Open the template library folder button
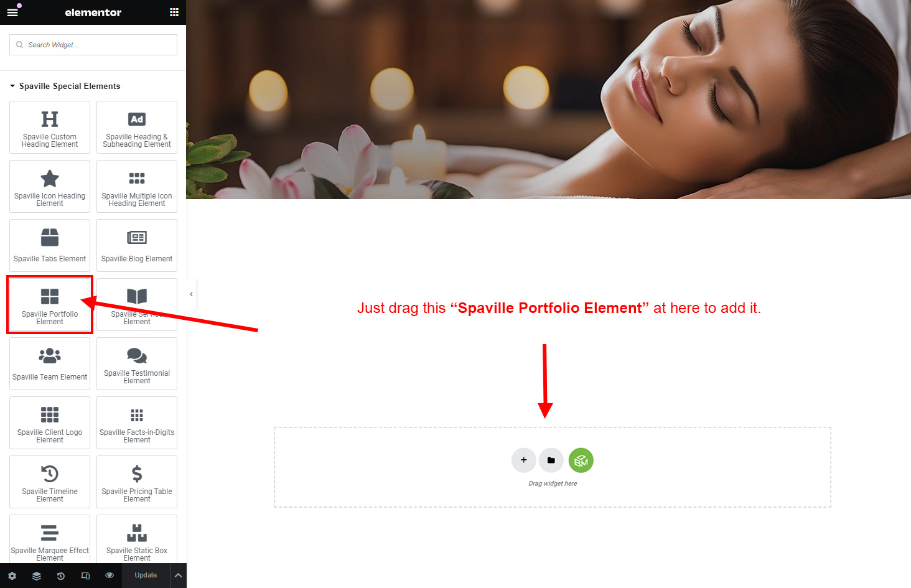This screenshot has width=911, height=588. tap(551, 460)
